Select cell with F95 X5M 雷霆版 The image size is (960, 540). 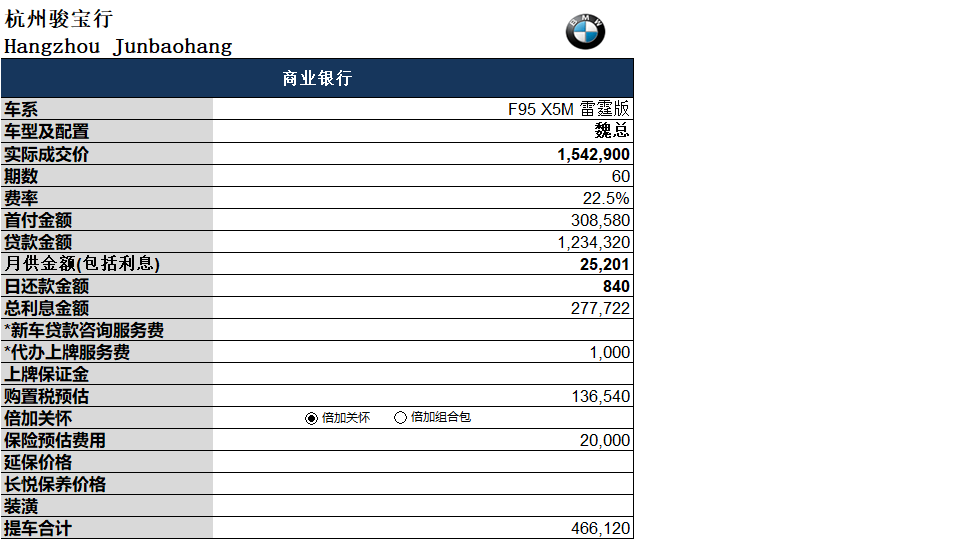(x=423, y=109)
